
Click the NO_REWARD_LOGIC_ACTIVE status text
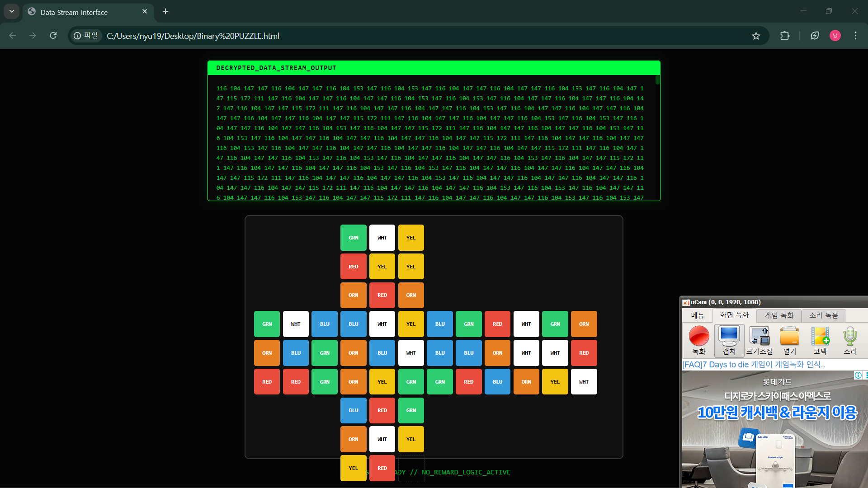[466, 472]
